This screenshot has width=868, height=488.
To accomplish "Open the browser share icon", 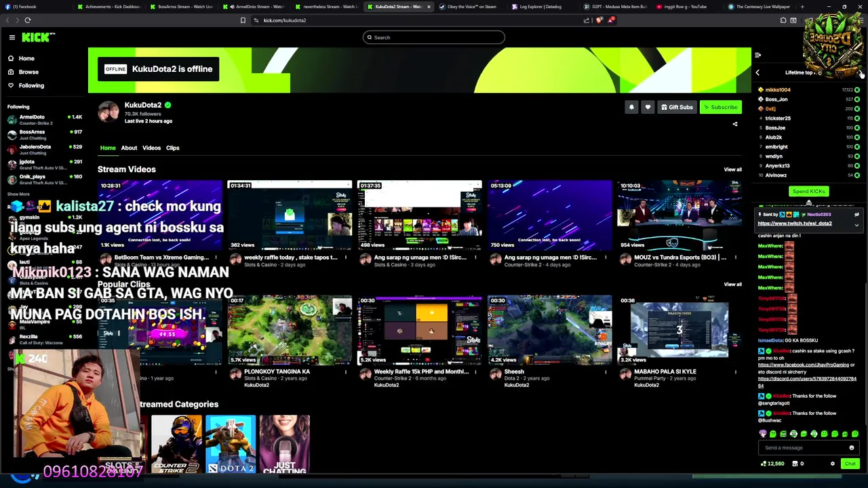I will [587, 20].
